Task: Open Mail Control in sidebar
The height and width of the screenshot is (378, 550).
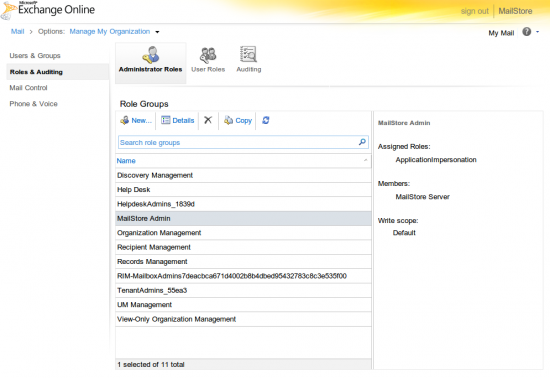Action: click(28, 88)
